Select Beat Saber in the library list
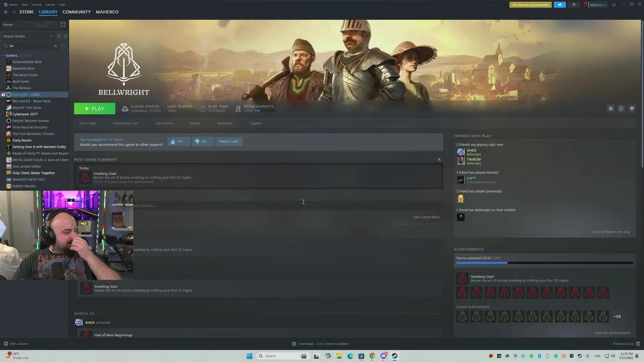The width and height of the screenshot is (644, 362). point(21,81)
